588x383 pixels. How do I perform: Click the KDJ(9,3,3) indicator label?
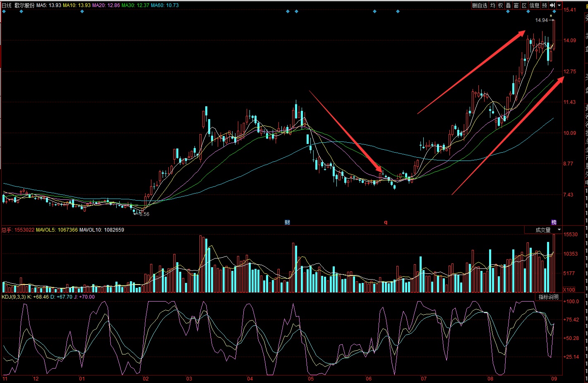(14, 297)
